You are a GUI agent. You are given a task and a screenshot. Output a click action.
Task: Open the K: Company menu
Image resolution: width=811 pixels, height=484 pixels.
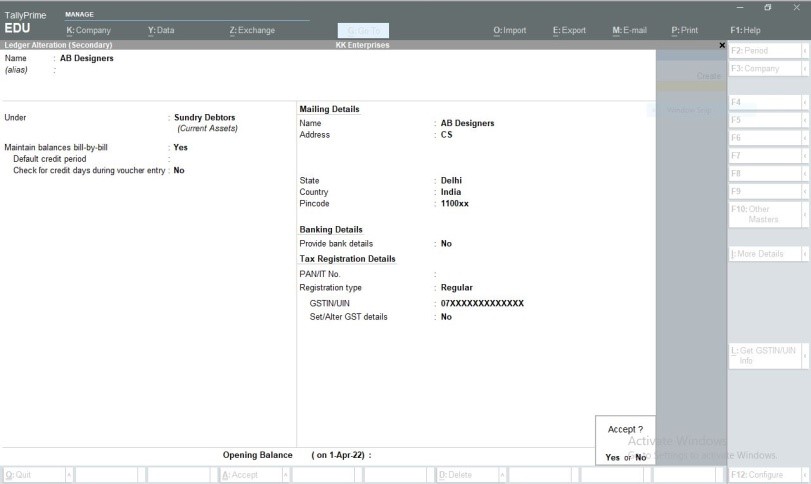88,31
